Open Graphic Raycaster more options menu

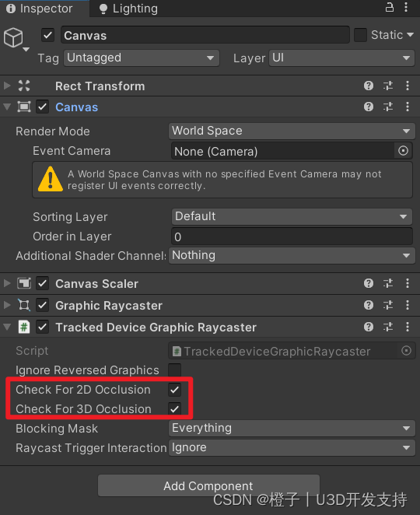[408, 305]
